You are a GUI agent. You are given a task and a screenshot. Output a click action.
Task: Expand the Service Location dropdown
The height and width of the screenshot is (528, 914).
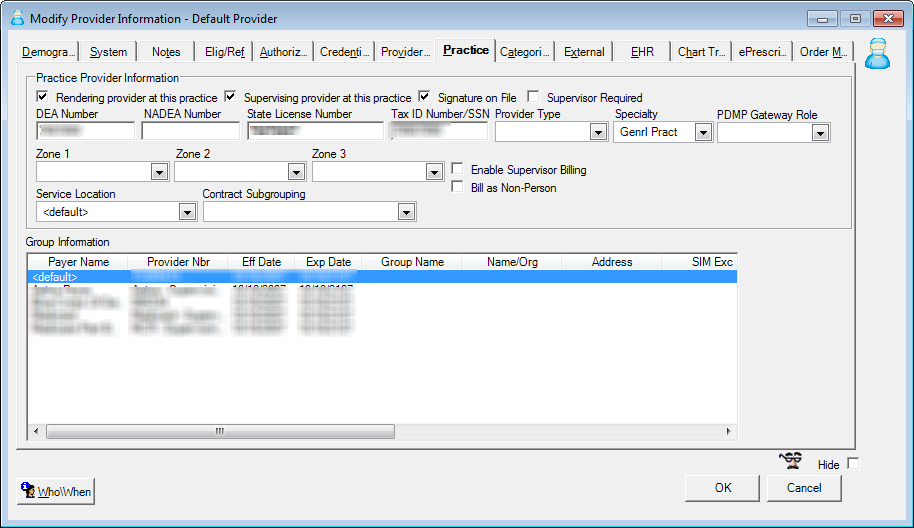point(187,212)
